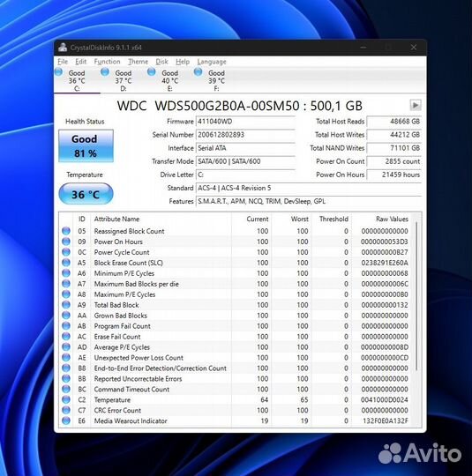Image resolution: width=472 pixels, height=476 pixels.
Task: Click status icon for Total Bad Block
Action: click(66, 305)
